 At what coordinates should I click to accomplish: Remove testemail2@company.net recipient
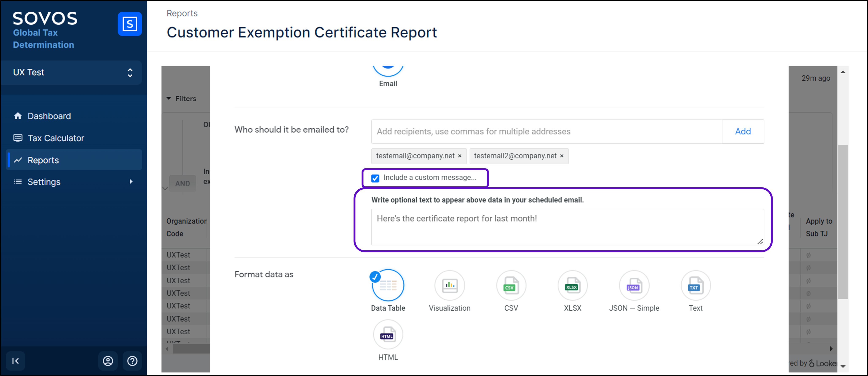point(561,156)
